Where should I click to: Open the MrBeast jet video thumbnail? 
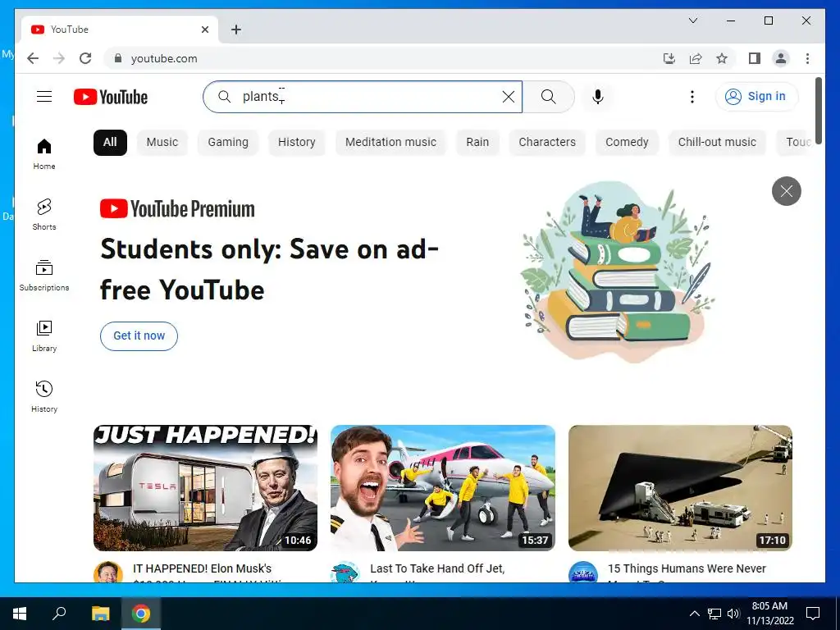[442, 487]
